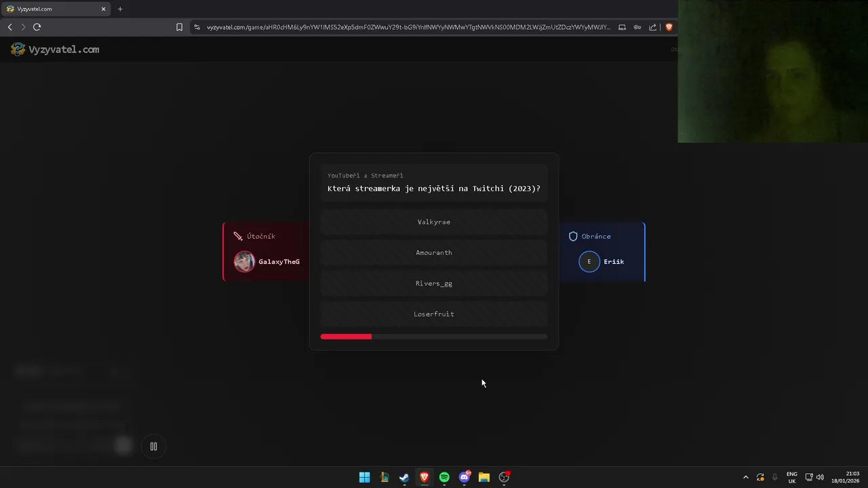Viewport: 868px width, 488px height.
Task: Reload the page with refresh icon
Action: click(x=37, y=27)
